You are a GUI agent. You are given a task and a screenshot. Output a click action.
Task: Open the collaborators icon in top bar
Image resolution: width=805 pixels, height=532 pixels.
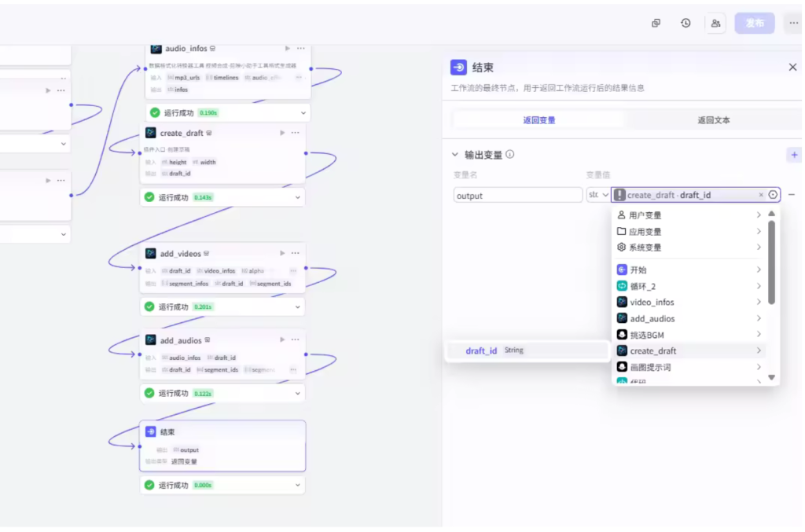[x=715, y=24]
